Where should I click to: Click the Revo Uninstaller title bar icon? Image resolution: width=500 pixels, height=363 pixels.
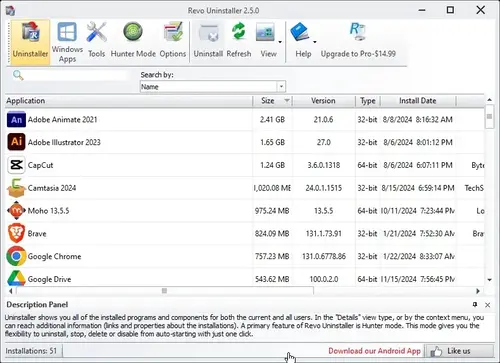coord(10,10)
